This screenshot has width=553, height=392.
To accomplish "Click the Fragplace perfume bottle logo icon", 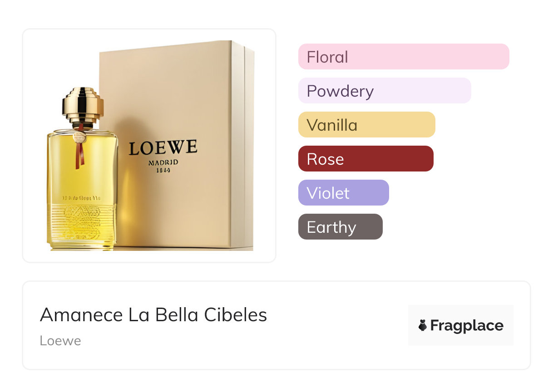I will pyautogui.click(x=423, y=325).
